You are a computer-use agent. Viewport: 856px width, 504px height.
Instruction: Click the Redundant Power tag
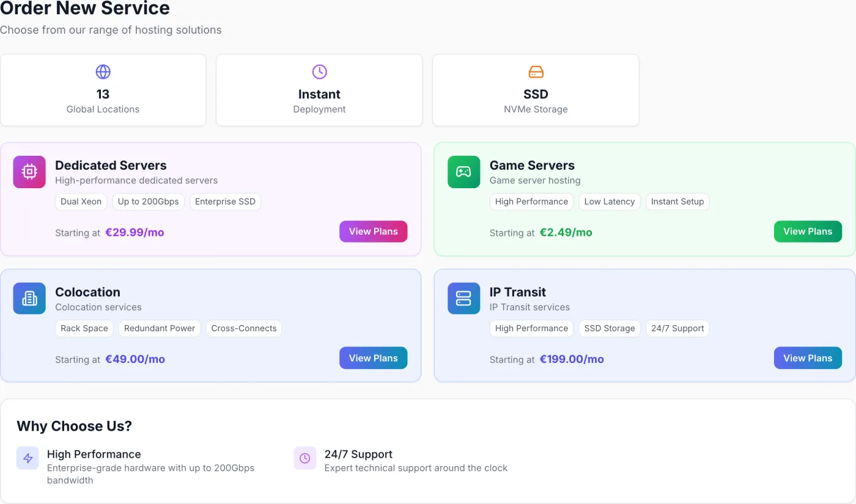(160, 328)
